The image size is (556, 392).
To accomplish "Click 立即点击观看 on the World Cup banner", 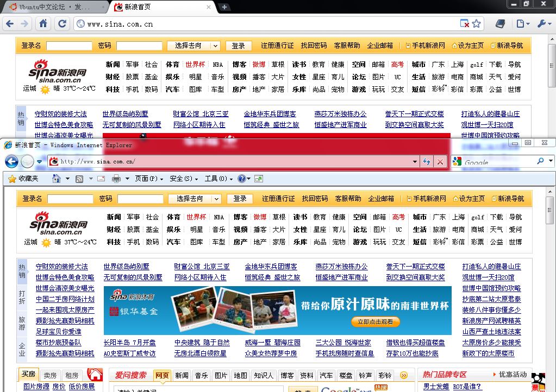I will click(x=376, y=321).
